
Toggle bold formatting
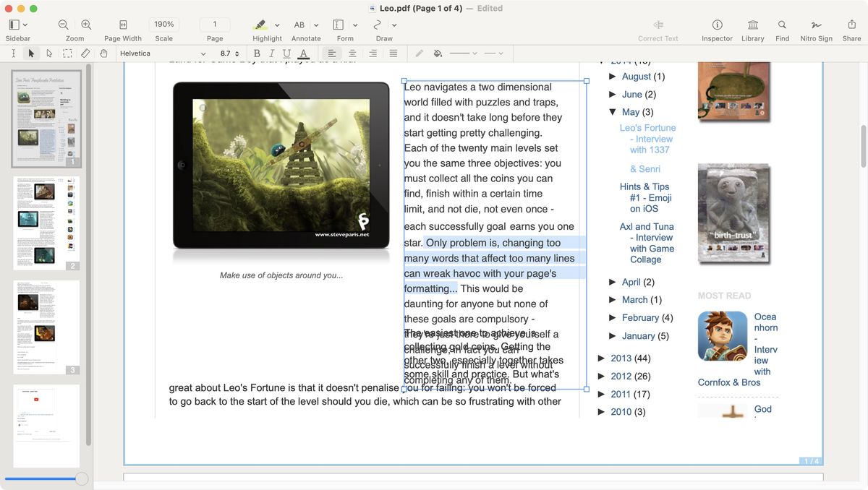257,53
